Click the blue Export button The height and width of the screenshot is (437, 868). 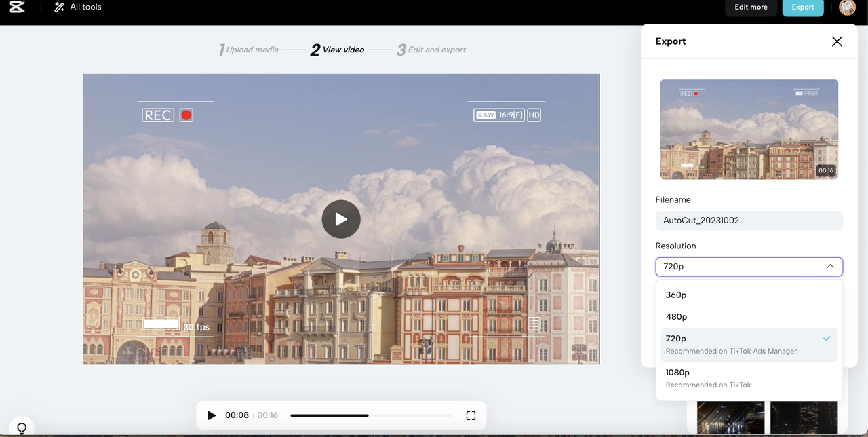click(803, 7)
